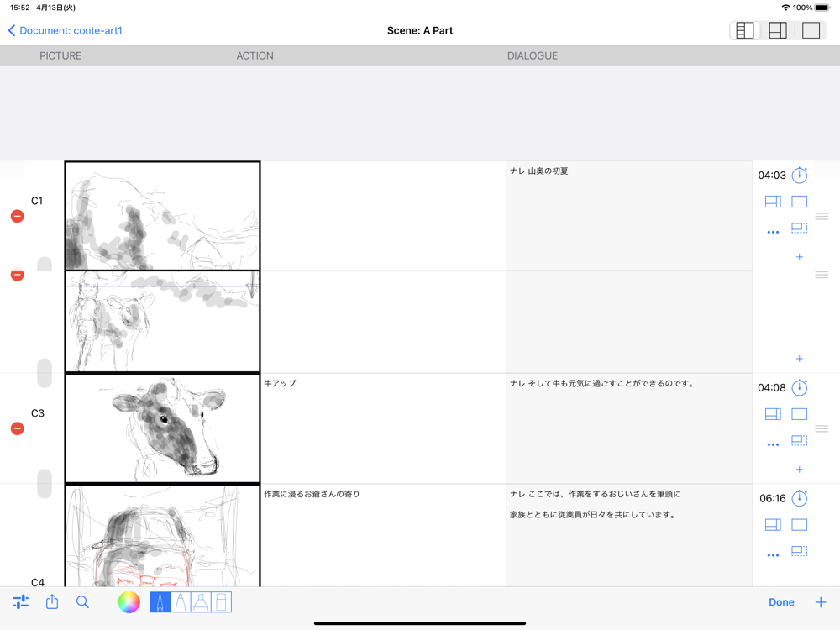Choose split frame layout for C4
840x630 pixels.
(773, 525)
